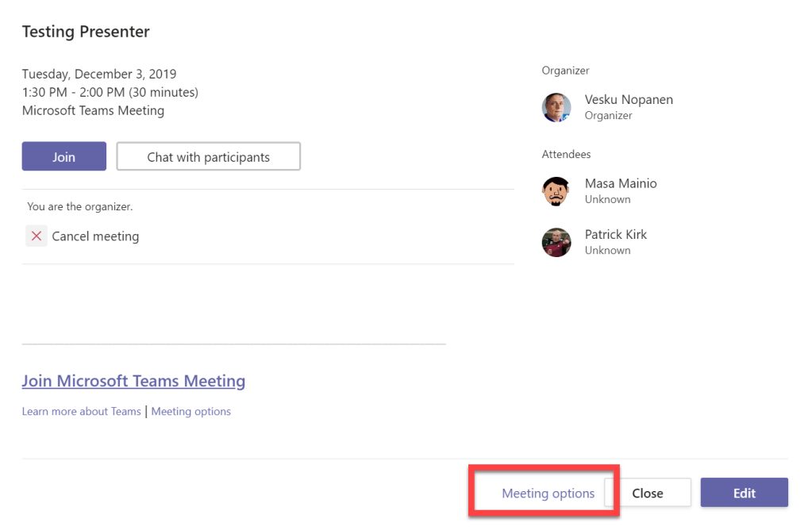Join the Testing Presenter meeting
The height and width of the screenshot is (530, 812).
(63, 156)
